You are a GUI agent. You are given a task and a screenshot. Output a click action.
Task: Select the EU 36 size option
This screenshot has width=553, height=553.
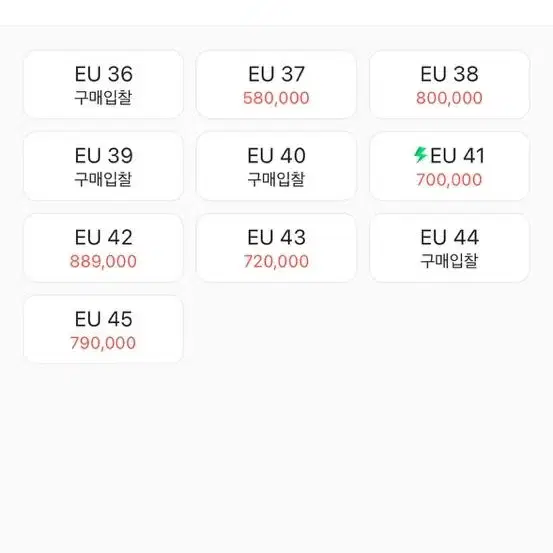(103, 84)
